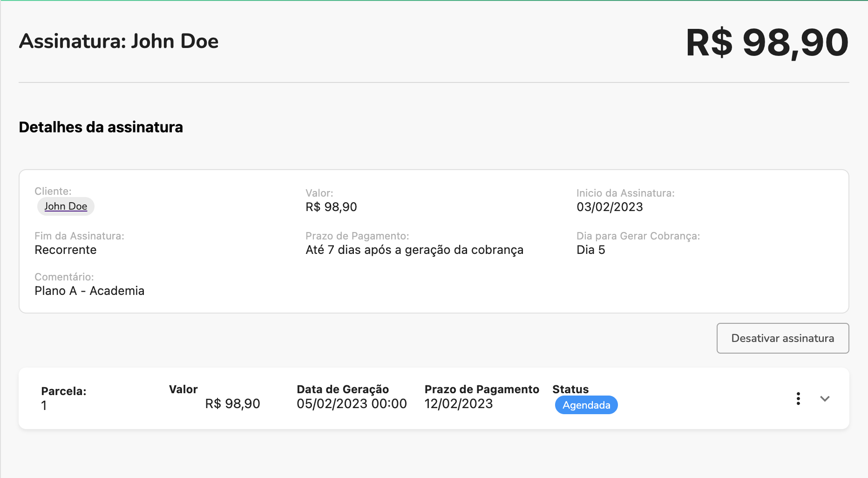Screen dimensions: 868x478
Task: Click the Até 7 dias após payment term text
Action: (414, 250)
